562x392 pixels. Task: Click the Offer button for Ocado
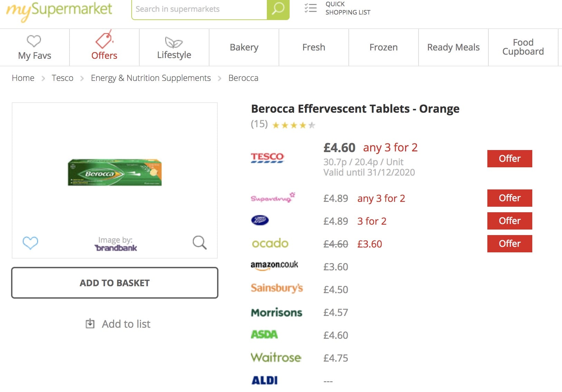tap(509, 244)
